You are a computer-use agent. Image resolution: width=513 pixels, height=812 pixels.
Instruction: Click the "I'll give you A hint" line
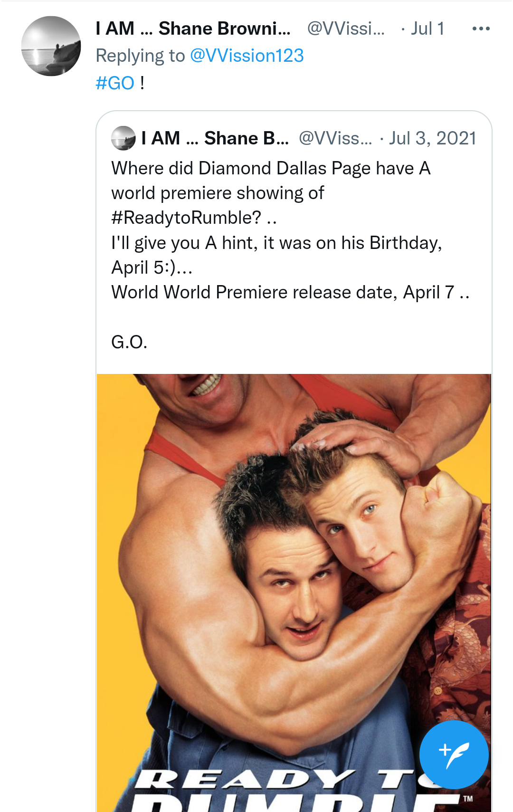coord(276,243)
